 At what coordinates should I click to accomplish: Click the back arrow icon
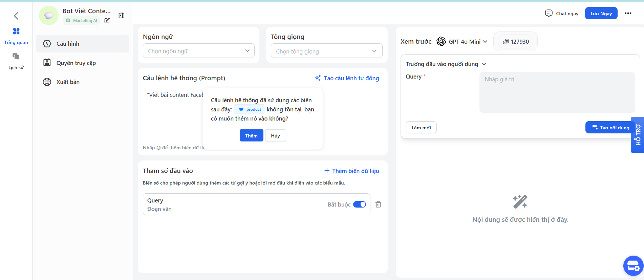(16, 16)
